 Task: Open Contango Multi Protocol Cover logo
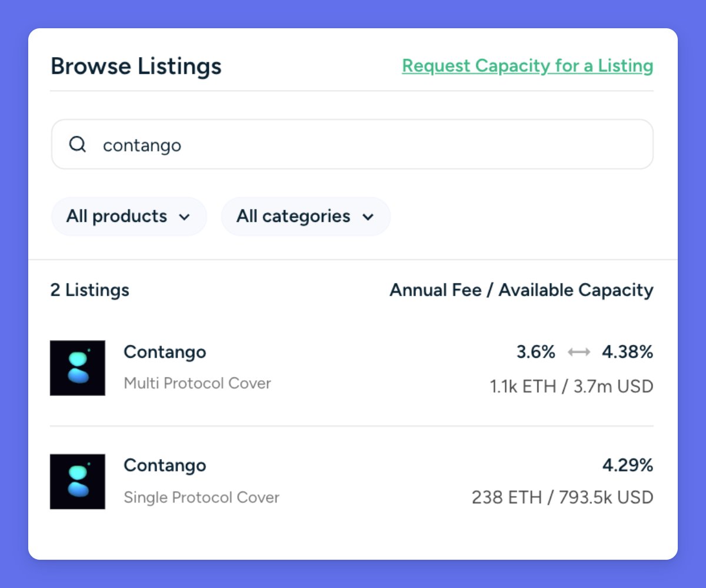[78, 368]
